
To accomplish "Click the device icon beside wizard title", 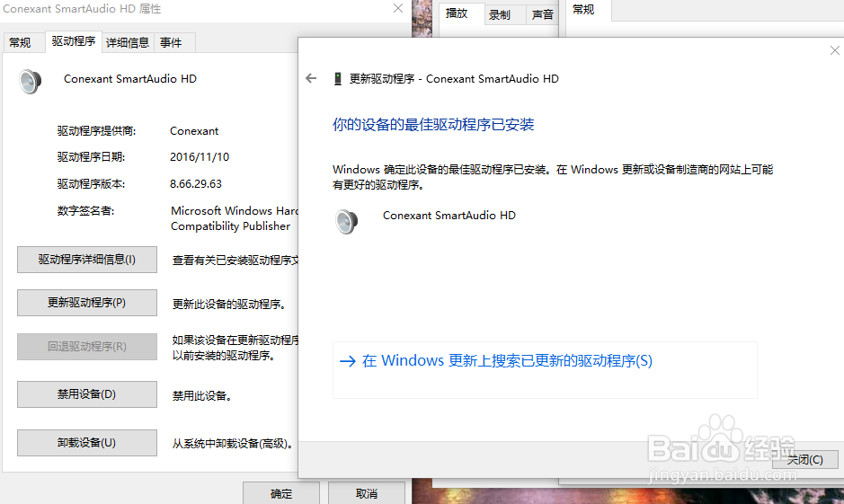I will click(337, 79).
